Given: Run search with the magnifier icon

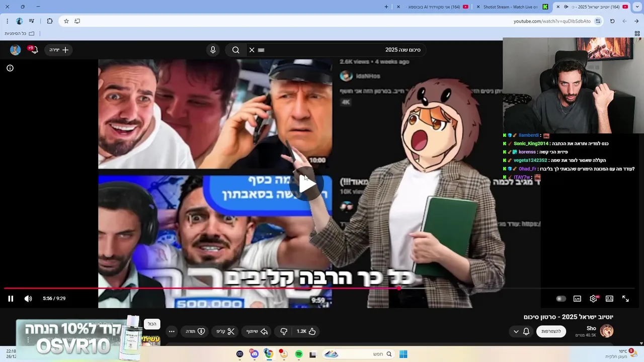Looking at the screenshot, I should (235, 50).
